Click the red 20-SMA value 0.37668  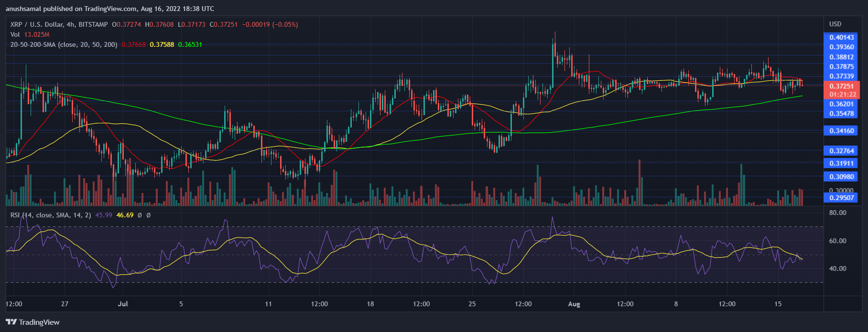point(133,44)
